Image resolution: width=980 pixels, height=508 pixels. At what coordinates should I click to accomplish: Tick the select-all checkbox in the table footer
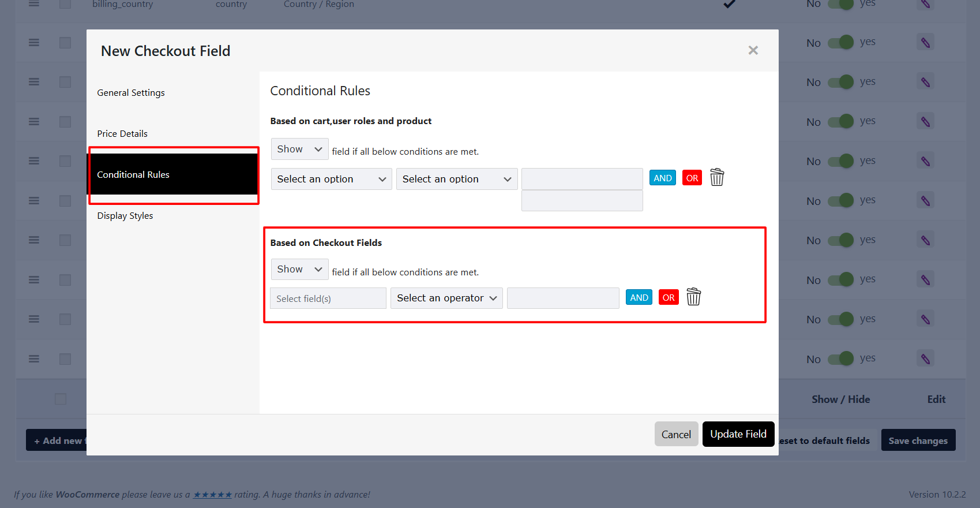point(61,399)
